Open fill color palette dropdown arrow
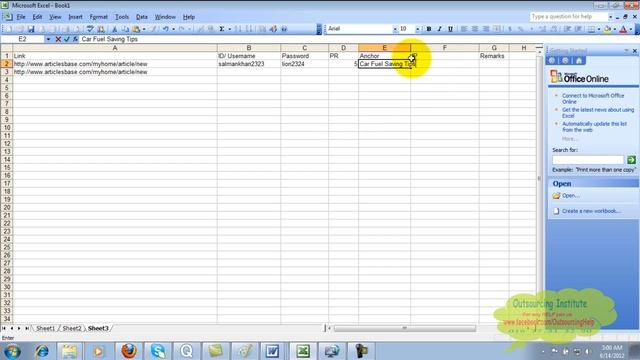 (615, 29)
